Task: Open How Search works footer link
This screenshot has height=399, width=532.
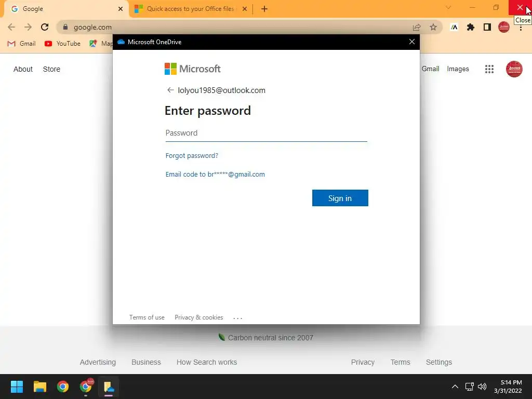Action: coord(207,362)
